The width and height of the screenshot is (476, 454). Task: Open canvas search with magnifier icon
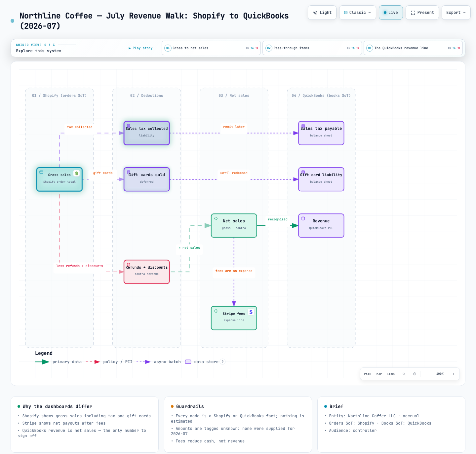[x=404, y=374]
